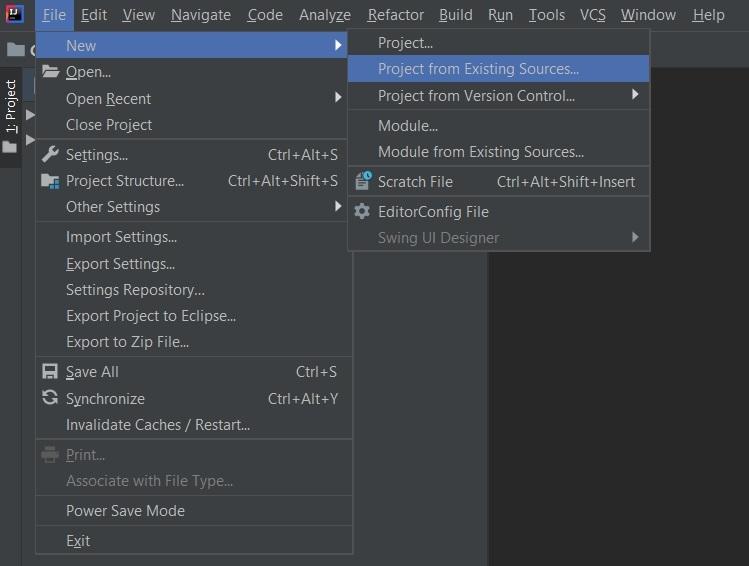
Task: Click the EditorConfig File gear icon
Action: pos(363,211)
